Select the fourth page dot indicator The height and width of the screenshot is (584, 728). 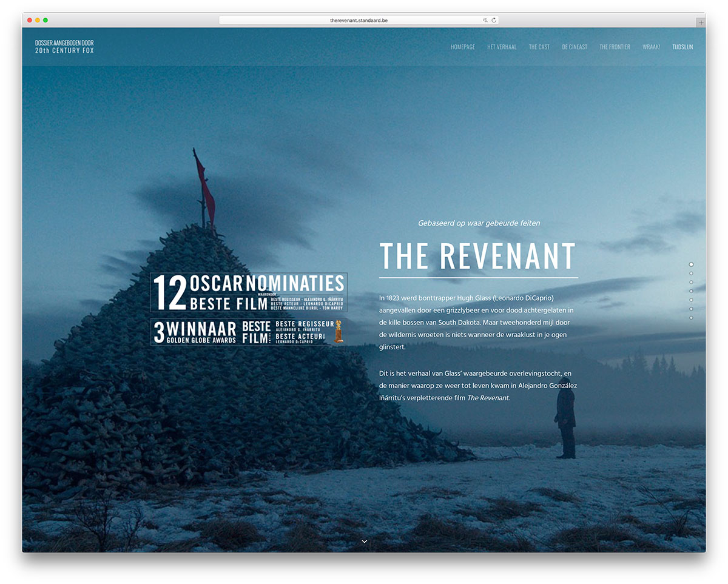(x=691, y=291)
